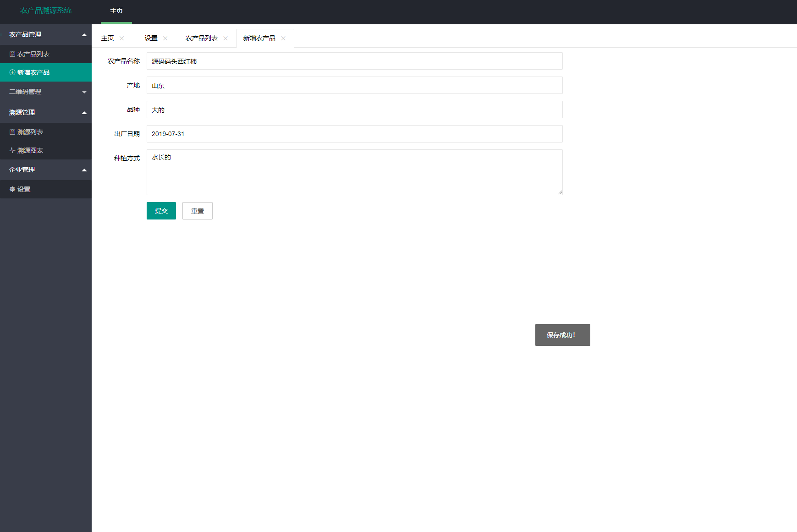Expand the 二维码管理 sidebar group
Viewport: 797px width, 532px height.
pyautogui.click(x=46, y=92)
